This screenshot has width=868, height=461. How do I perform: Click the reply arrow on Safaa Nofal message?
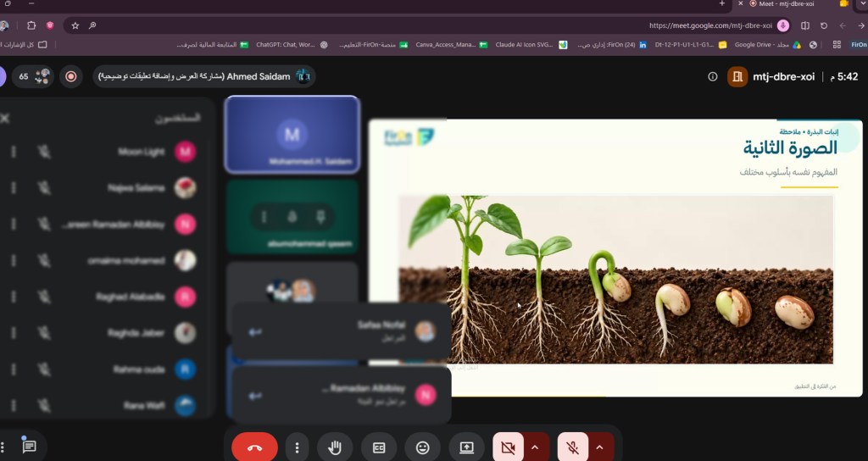[x=254, y=332]
